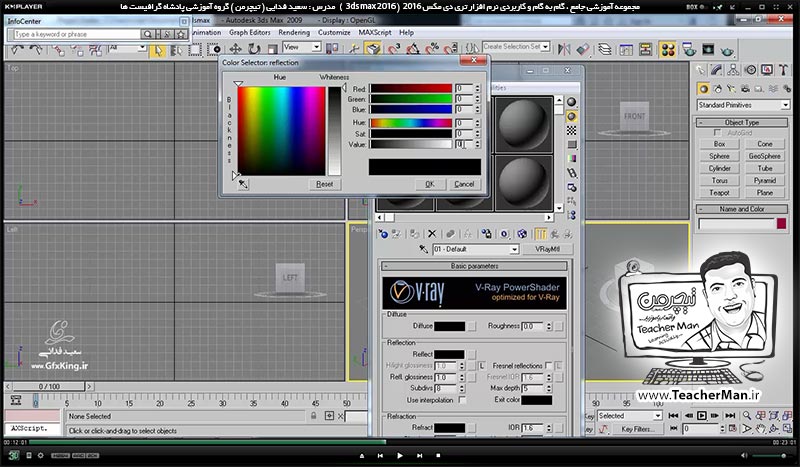Enable the Use interpolation checkbox
This screenshot has width=800, height=467.
(462, 400)
